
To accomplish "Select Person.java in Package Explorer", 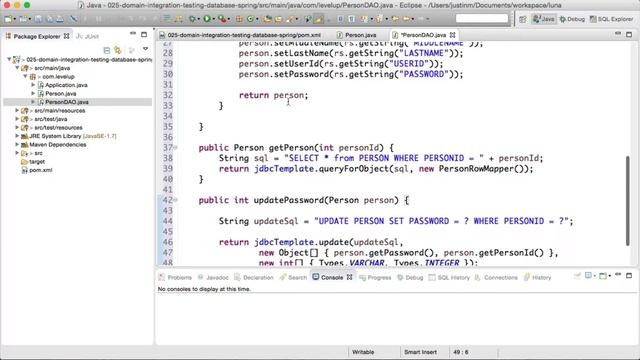I will (x=60, y=93).
